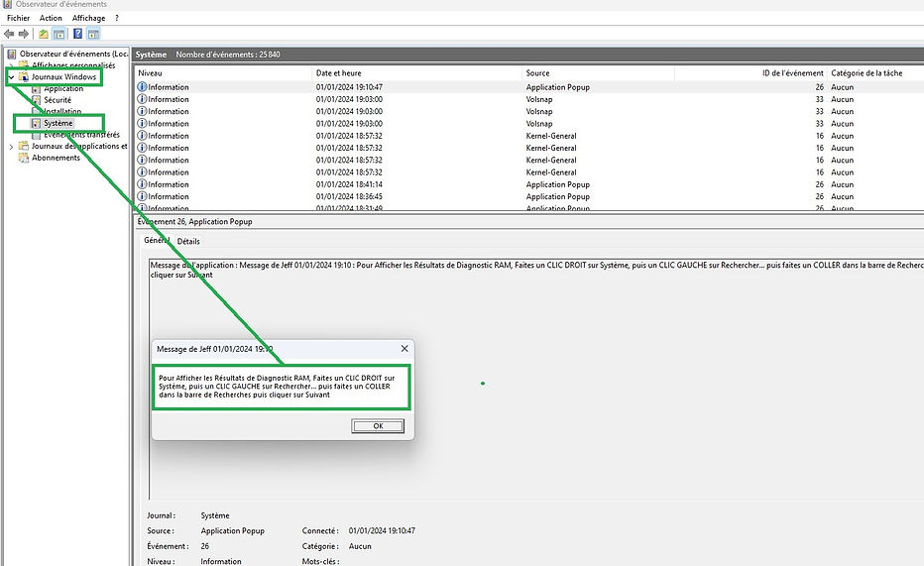Switch to the Détails tab

pos(188,241)
